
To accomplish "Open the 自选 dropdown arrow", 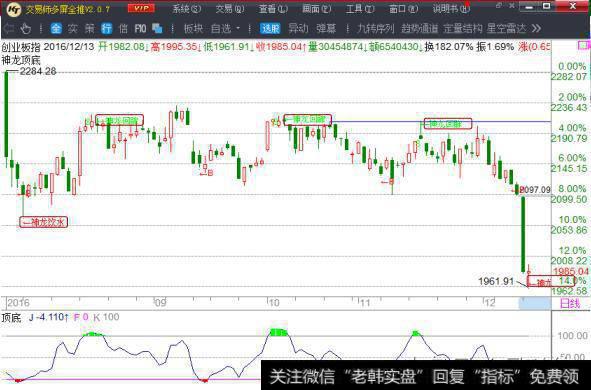I will pyautogui.click(x=238, y=28).
